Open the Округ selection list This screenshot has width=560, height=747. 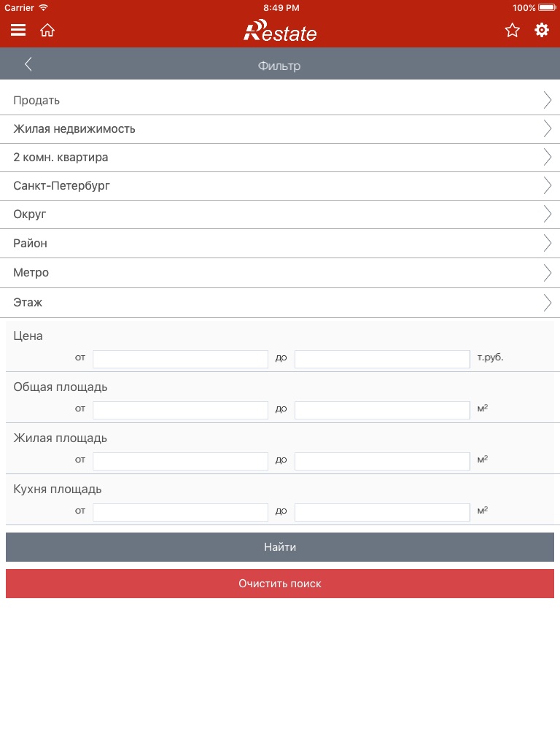click(x=280, y=214)
